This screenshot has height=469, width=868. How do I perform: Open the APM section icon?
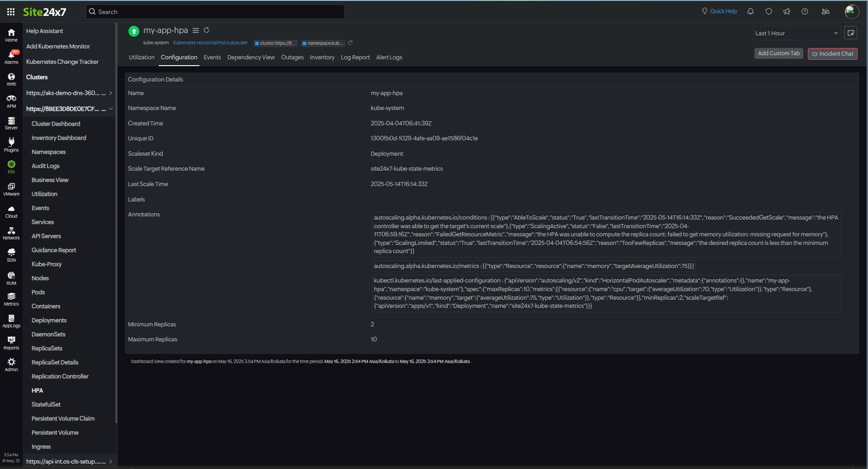[x=11, y=101]
